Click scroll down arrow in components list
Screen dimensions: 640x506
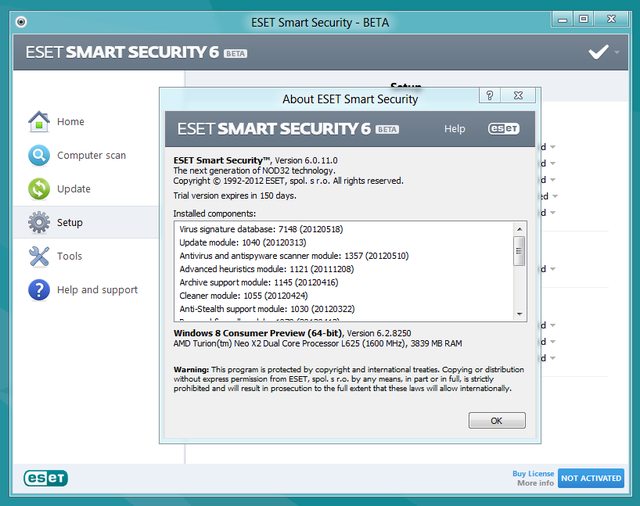point(519,314)
